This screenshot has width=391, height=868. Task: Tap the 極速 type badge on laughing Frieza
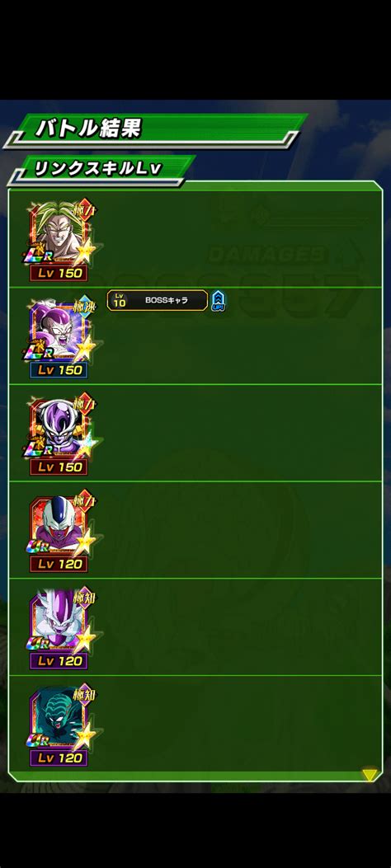tap(84, 307)
